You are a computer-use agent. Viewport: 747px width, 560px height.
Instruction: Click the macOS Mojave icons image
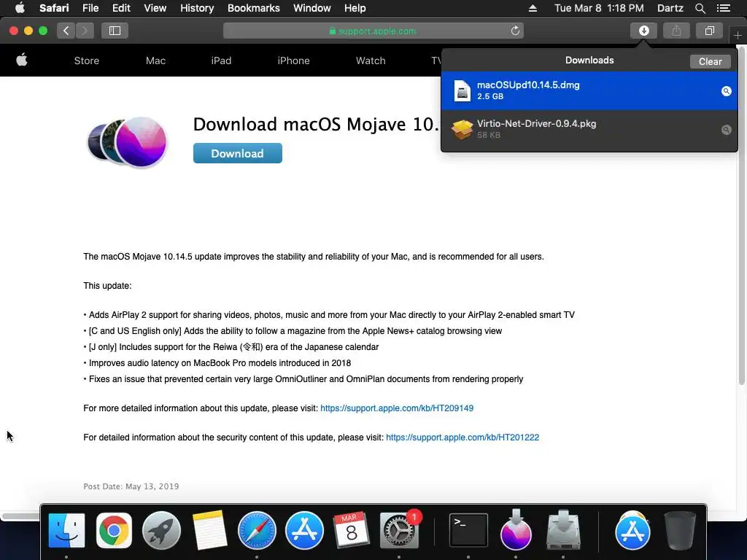click(x=128, y=141)
